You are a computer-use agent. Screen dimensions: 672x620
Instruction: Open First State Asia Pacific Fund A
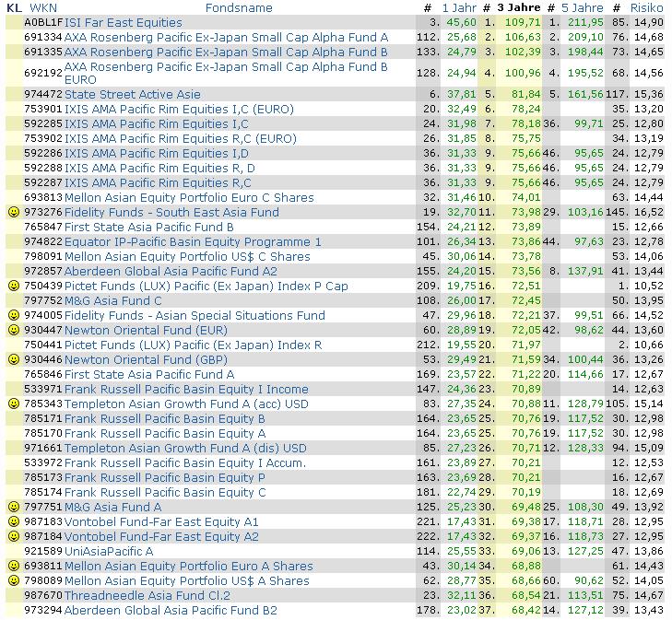pyautogui.click(x=149, y=374)
